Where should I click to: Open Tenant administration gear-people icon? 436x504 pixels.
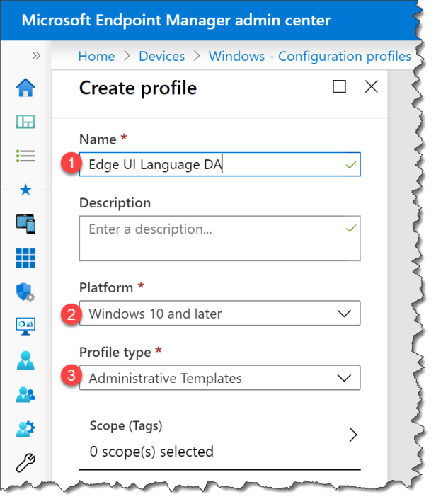(x=25, y=429)
